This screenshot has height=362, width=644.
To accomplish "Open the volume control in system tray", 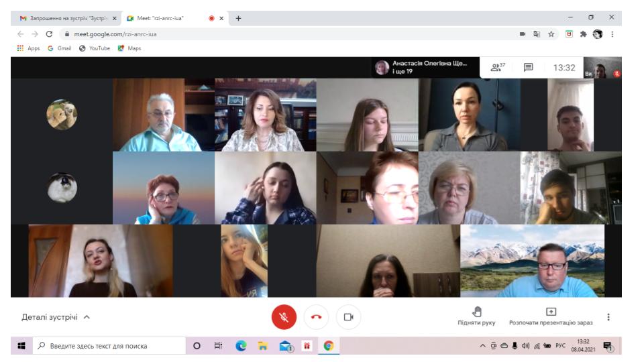I will pyautogui.click(x=525, y=346).
